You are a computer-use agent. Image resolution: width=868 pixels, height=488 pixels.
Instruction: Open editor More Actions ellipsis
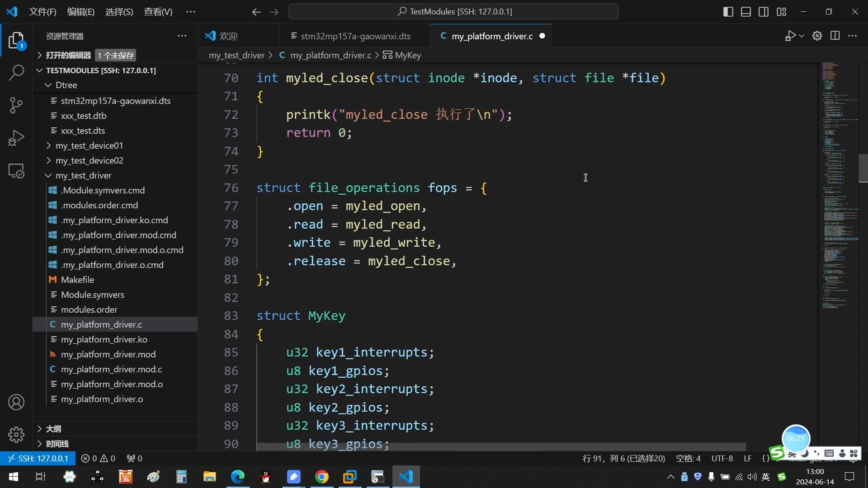click(853, 36)
